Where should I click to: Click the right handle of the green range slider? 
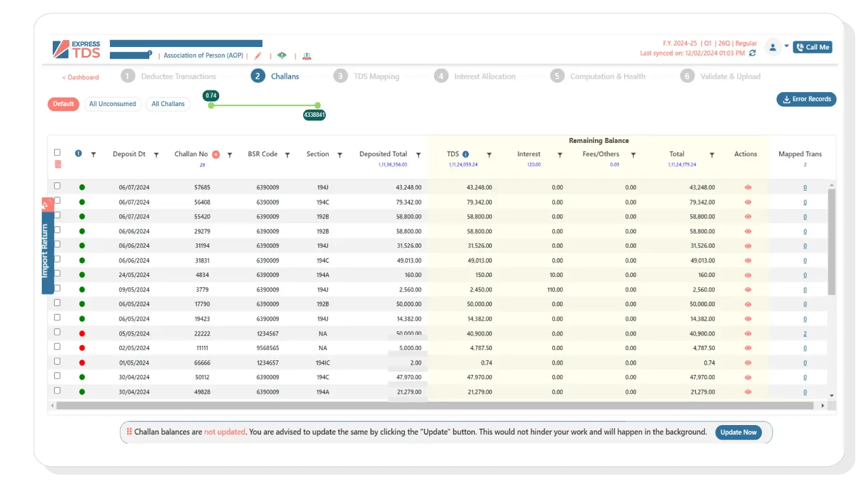tap(318, 105)
